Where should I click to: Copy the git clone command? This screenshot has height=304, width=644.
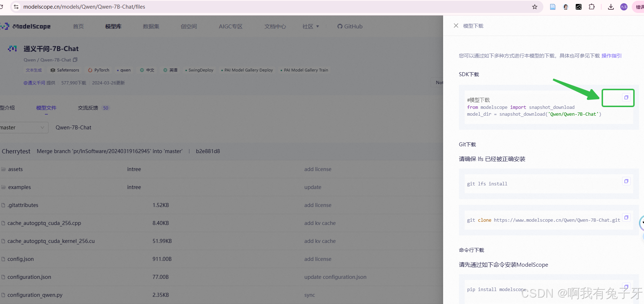[x=626, y=217]
